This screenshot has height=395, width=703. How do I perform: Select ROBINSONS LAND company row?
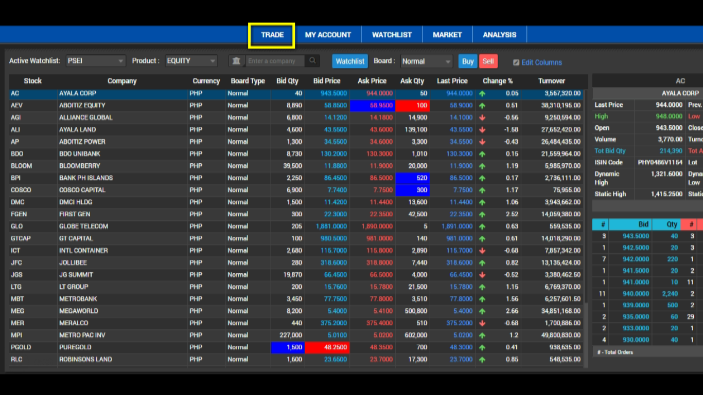pyautogui.click(x=296, y=360)
